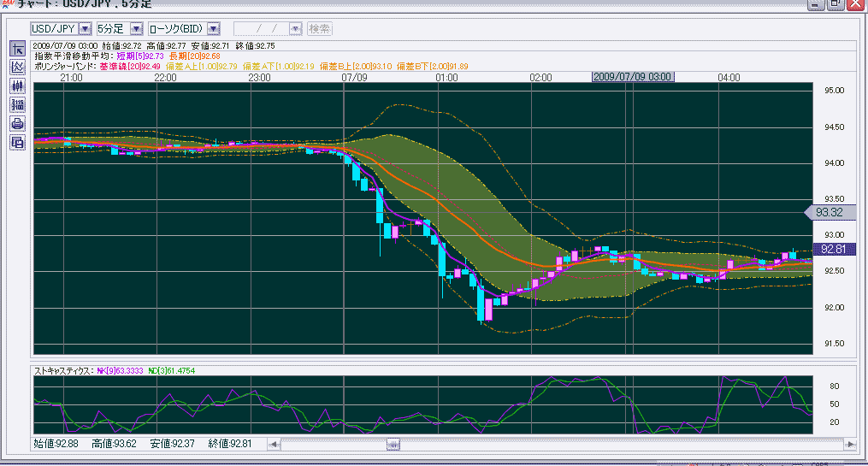Select the candlestick chart type icon
This screenshot has height=466, width=868.
(x=17, y=86)
